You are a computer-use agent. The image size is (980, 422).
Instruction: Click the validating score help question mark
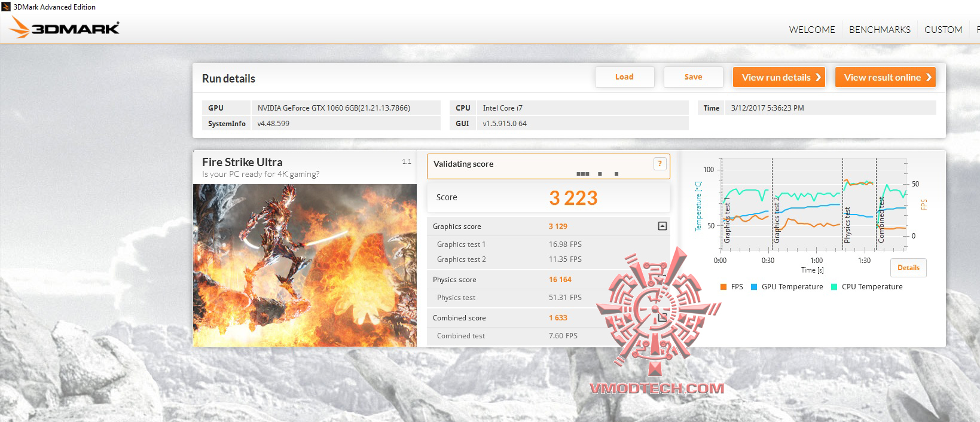(x=660, y=164)
